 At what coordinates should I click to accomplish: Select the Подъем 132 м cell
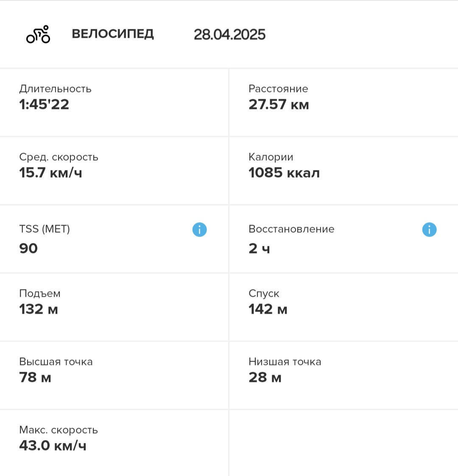[114, 307]
